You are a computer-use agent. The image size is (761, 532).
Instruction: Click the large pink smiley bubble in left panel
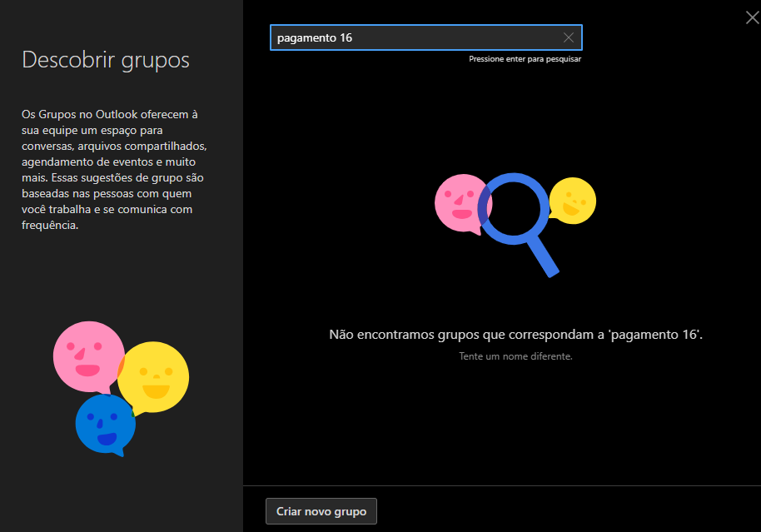pos(88,357)
